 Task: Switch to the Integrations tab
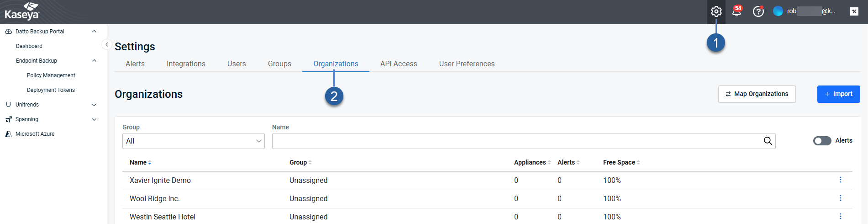(x=186, y=64)
